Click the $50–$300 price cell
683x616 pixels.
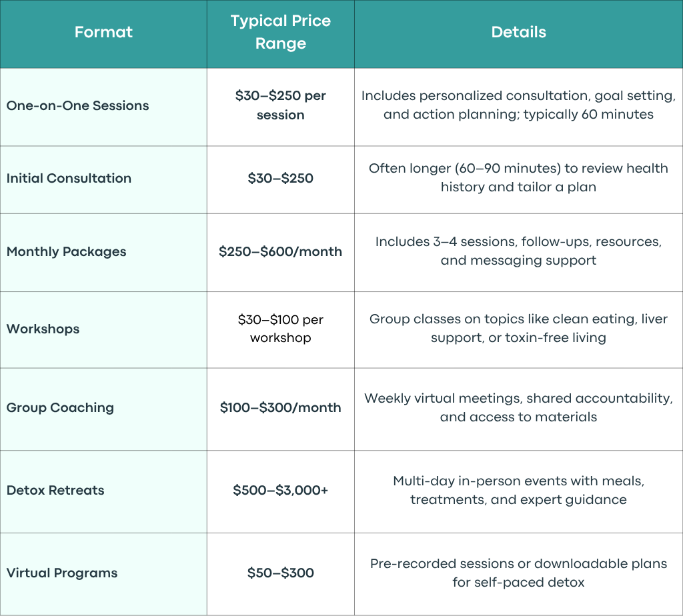pyautogui.click(x=281, y=573)
